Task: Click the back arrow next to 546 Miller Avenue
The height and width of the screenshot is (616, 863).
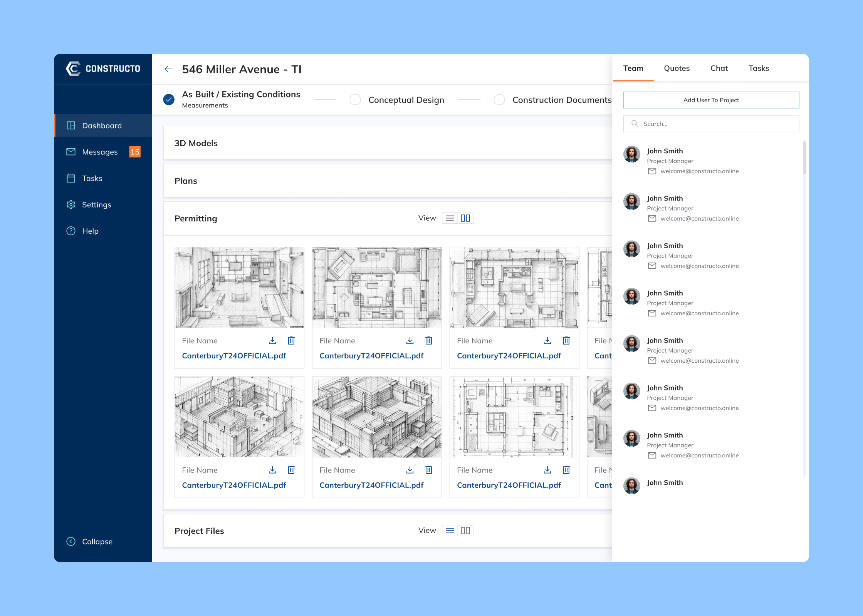Action: pyautogui.click(x=168, y=69)
